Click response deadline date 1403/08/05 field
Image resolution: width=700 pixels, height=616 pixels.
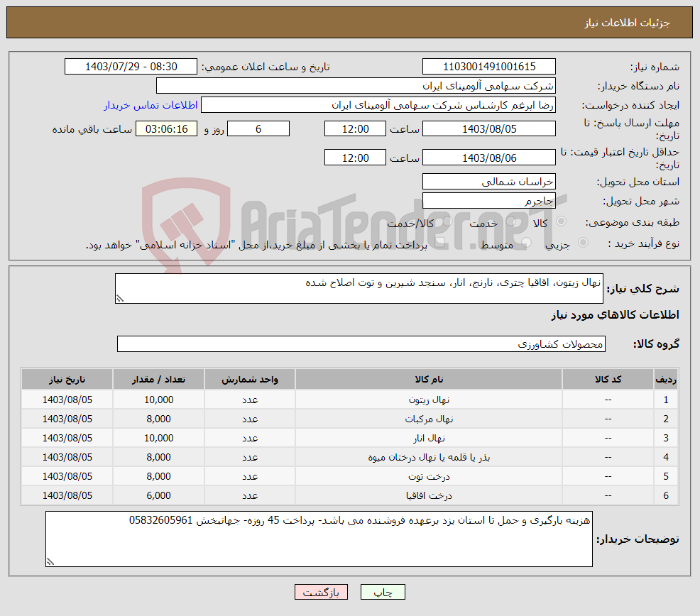click(x=489, y=129)
